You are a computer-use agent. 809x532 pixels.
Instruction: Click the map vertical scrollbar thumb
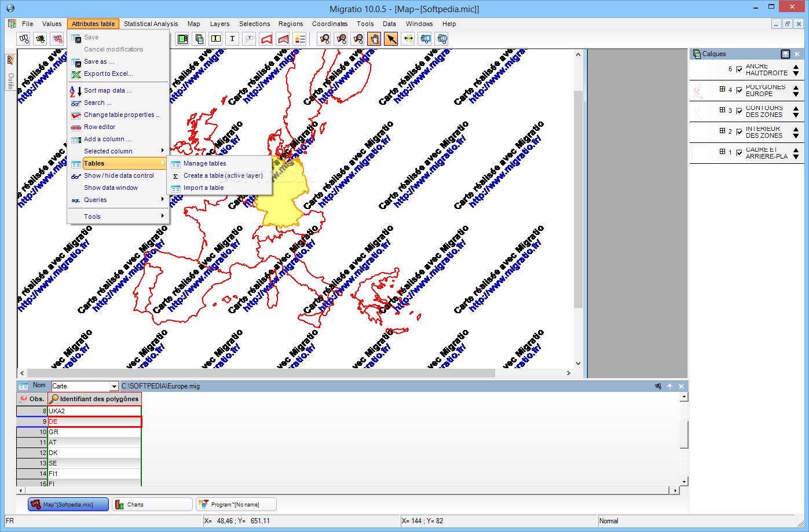click(x=578, y=199)
